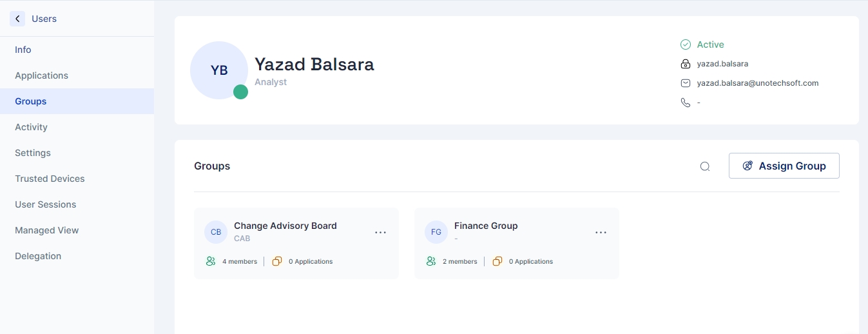Click the applications icon on Finance Group
This screenshot has width=868, height=334.
497,261
